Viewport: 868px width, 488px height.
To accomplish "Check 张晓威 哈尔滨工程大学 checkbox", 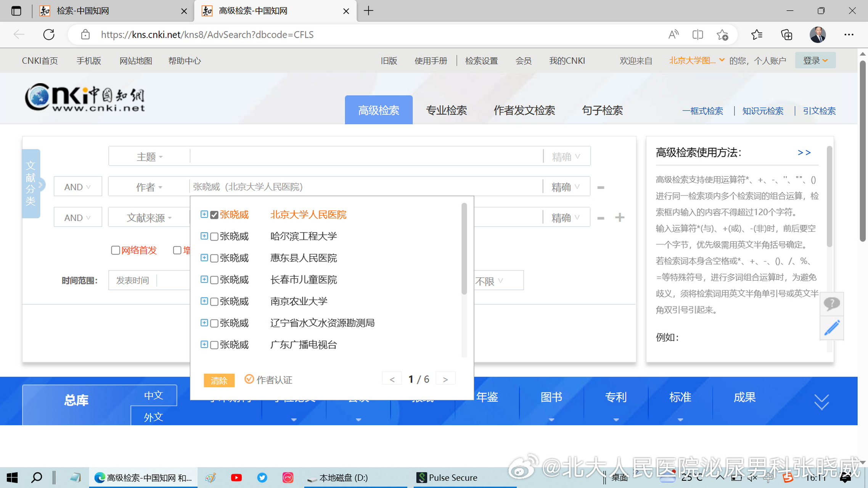I will click(x=214, y=237).
